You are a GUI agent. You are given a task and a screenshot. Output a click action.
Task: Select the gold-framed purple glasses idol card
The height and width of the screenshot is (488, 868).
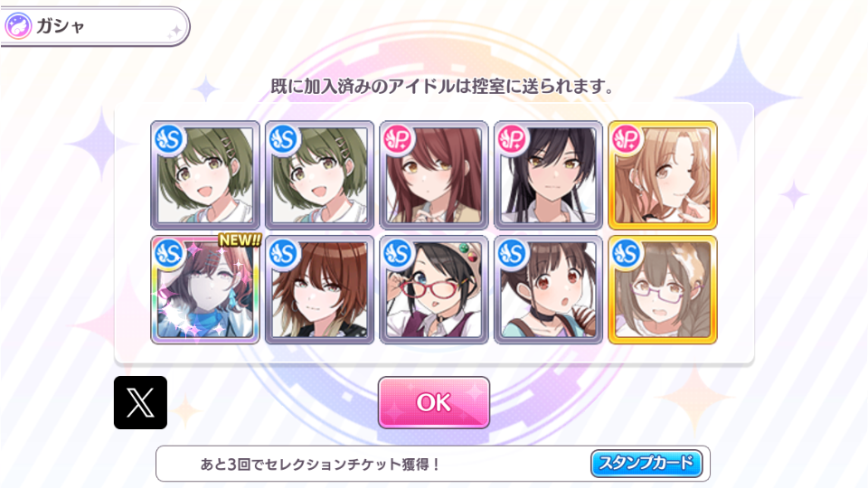[663, 289]
